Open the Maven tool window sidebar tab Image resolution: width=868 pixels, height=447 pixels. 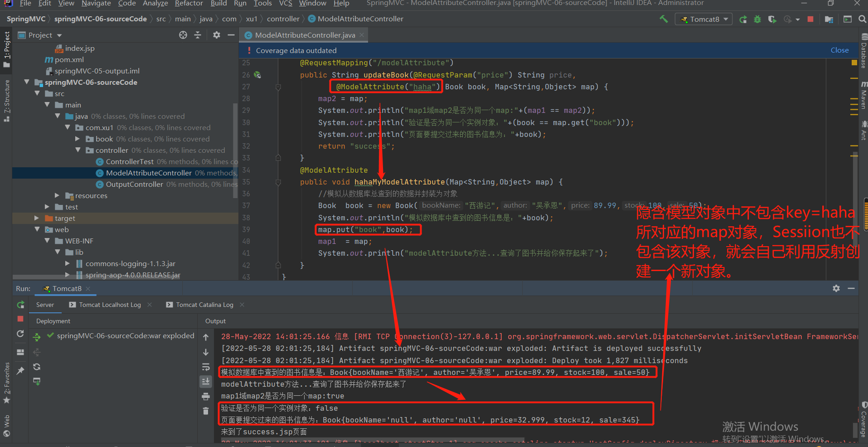[863, 95]
